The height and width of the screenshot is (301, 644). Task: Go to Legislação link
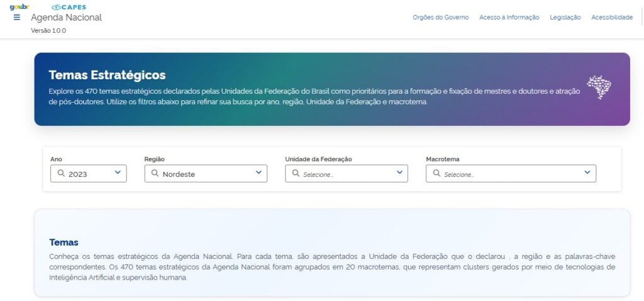coord(565,18)
